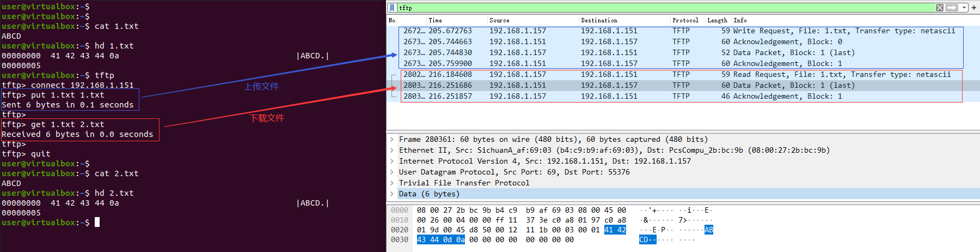This screenshot has height=252, width=980.
Task: Click highlighted ASCII 'AB' in bytes pane
Action: pos(708,230)
